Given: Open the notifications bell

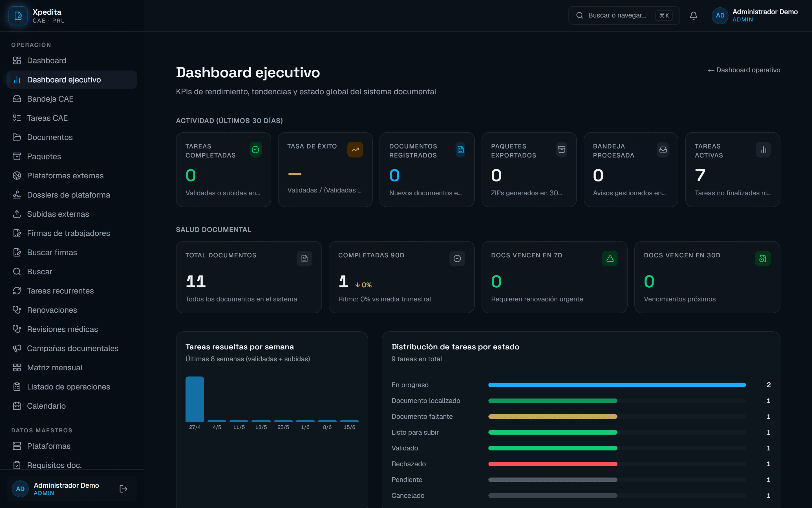Looking at the screenshot, I should coord(694,16).
